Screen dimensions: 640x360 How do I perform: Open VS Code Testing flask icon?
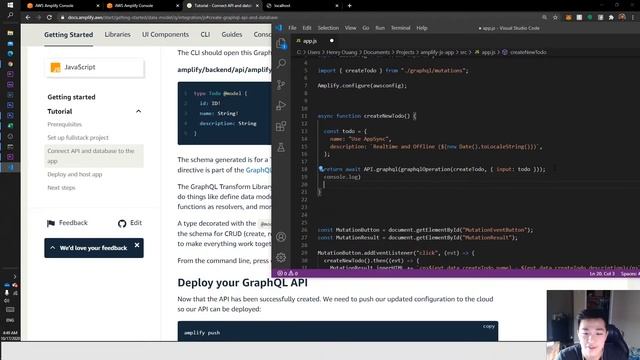281,147
